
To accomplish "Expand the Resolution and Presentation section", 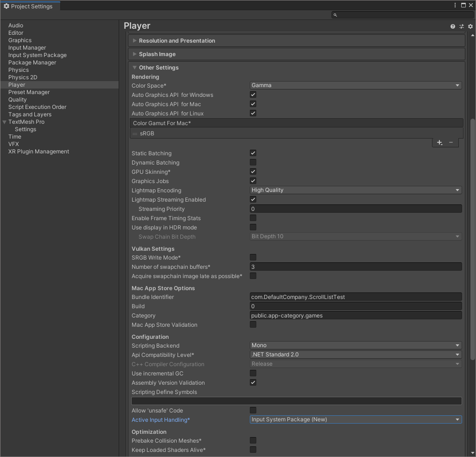I will (x=177, y=41).
